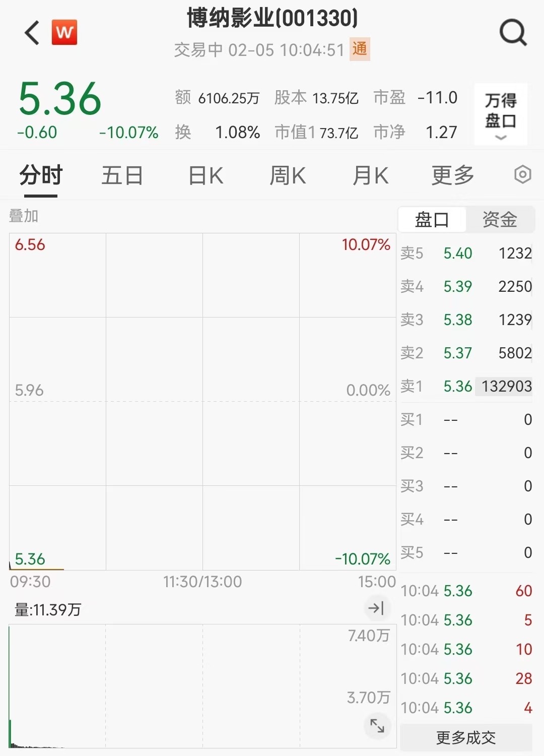The image size is (544, 756).
Task: Click the 卖5 order row at 5.40
Action: pos(466,253)
